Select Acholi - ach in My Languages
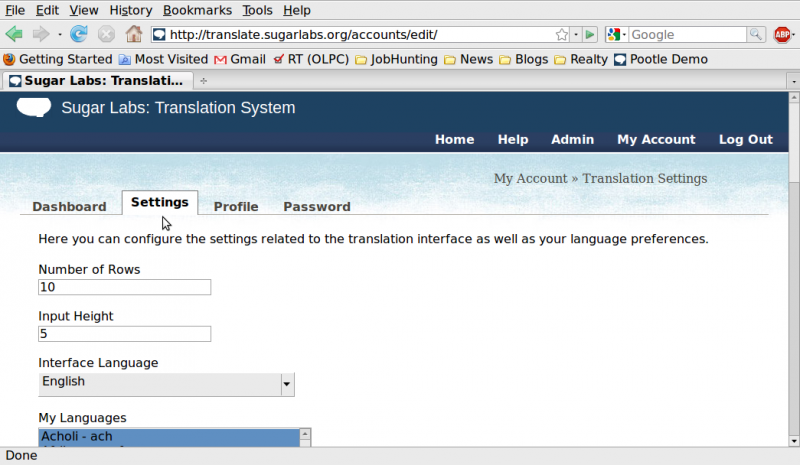The image size is (800, 465). [x=168, y=437]
